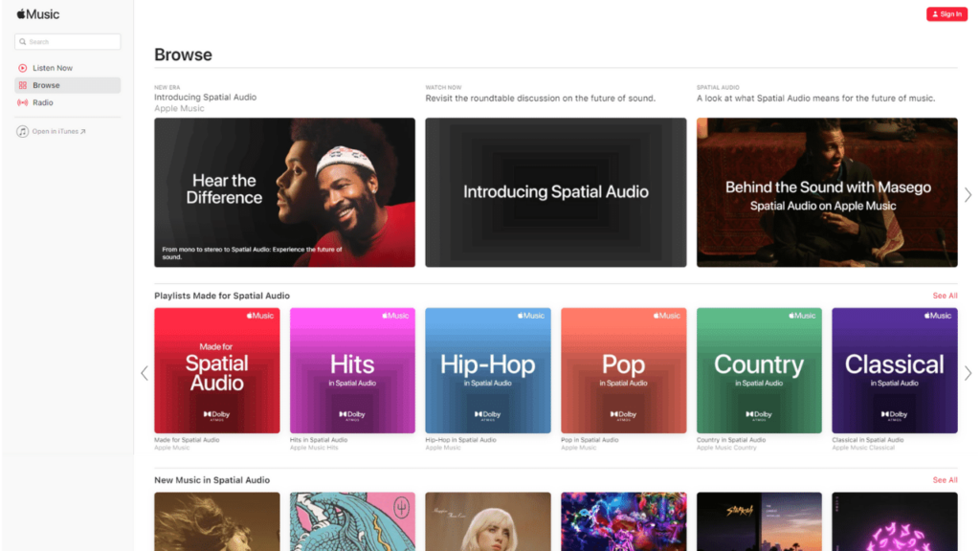Go back in playlists row with left chevron
The width and height of the screenshot is (980, 551).
[x=145, y=373]
